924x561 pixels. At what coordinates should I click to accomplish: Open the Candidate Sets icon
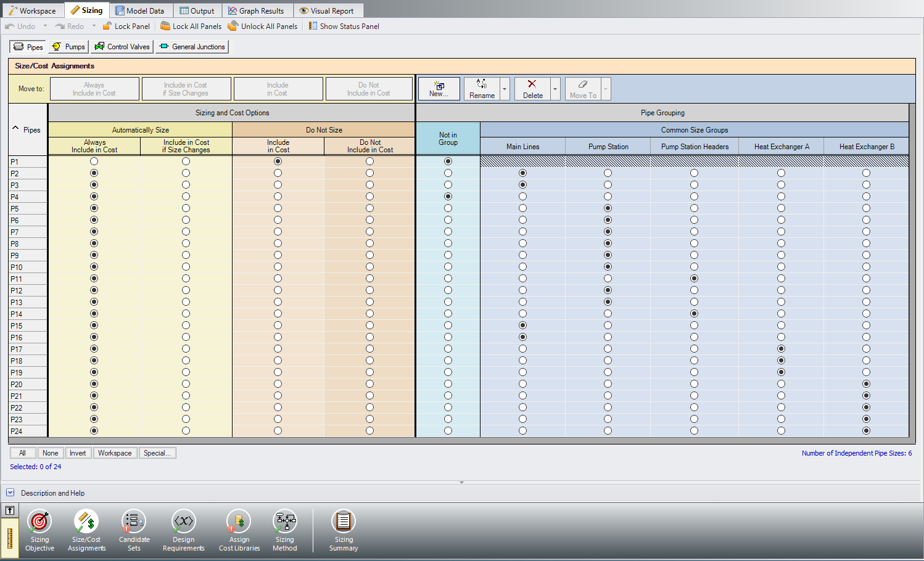134,522
